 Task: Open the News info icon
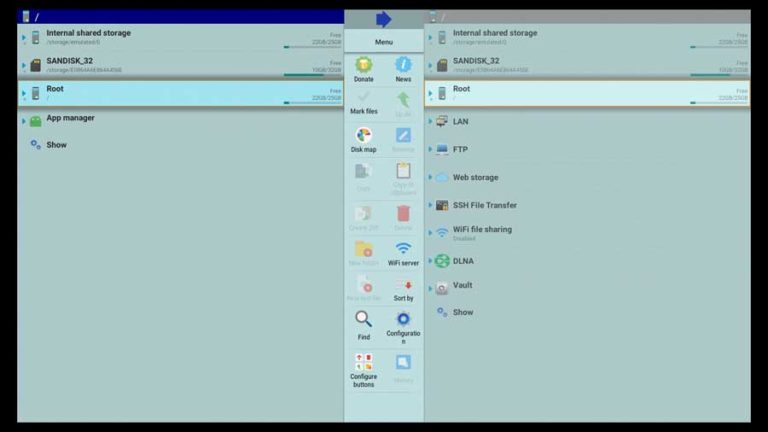point(403,65)
